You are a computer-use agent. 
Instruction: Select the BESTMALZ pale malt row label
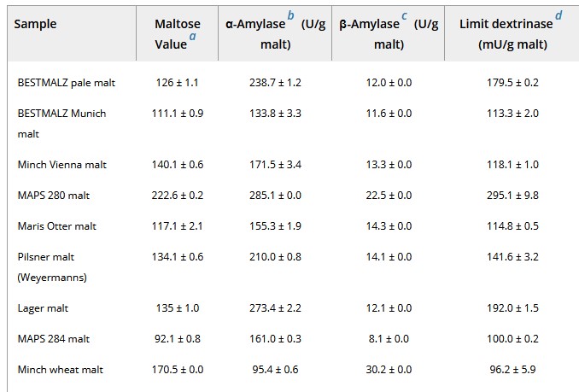(66, 83)
